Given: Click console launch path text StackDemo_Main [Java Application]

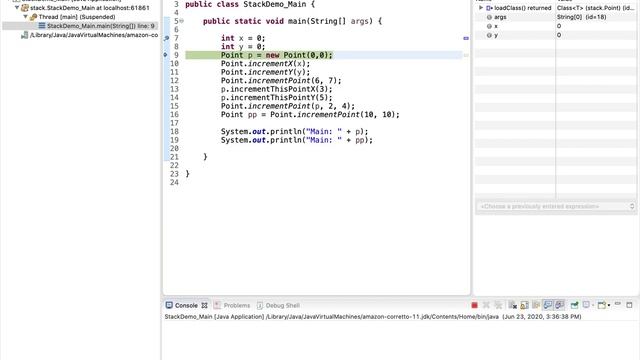Looking at the screenshot, I should (x=214, y=317).
